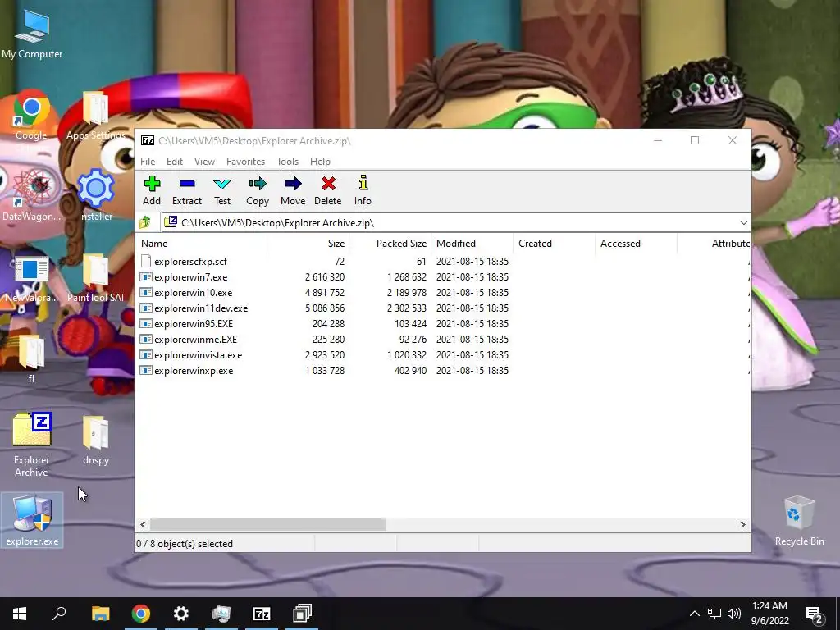Select the Installer desktop icon
Viewport: 840px width, 630px height.
[x=95, y=194]
